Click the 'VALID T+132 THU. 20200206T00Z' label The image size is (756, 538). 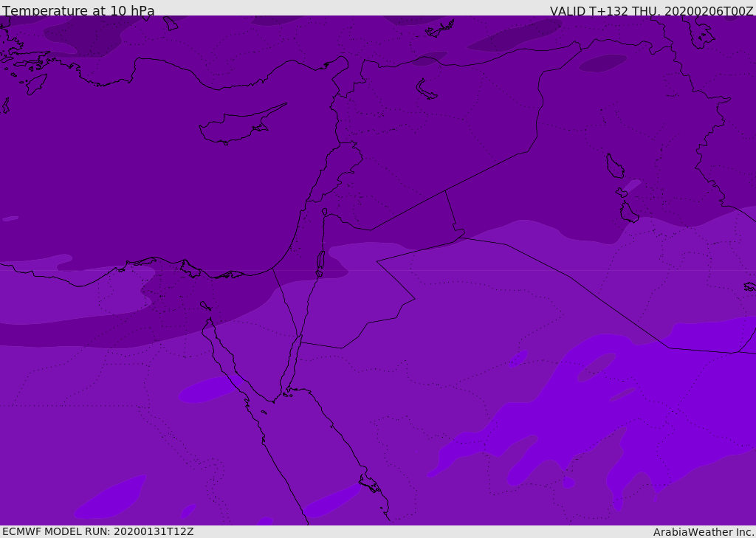point(651,10)
